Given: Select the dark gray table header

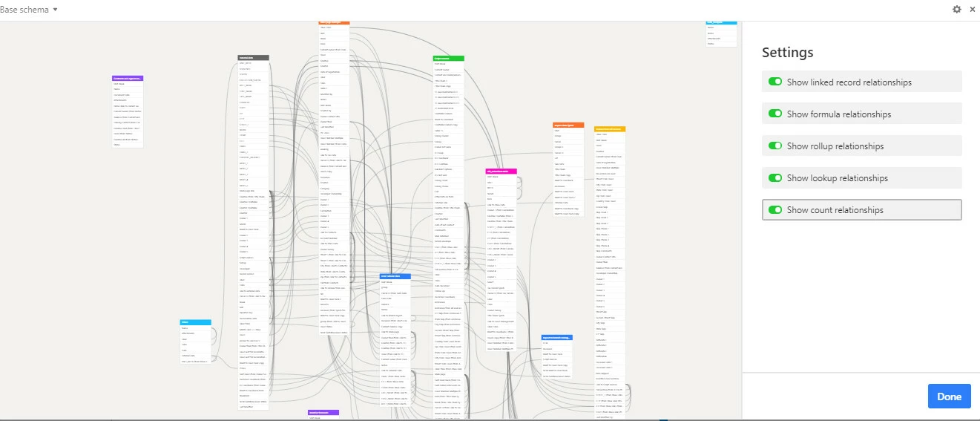Looking at the screenshot, I should (x=253, y=57).
